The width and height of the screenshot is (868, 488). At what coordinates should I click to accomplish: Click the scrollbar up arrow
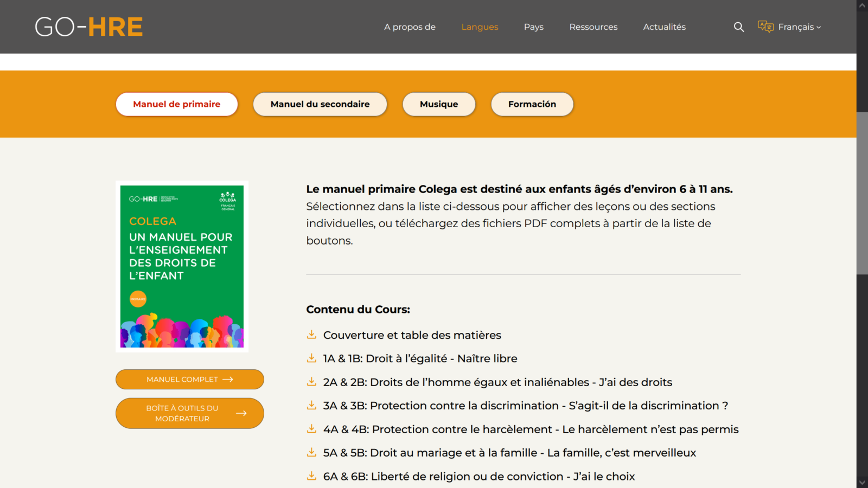click(862, 5)
